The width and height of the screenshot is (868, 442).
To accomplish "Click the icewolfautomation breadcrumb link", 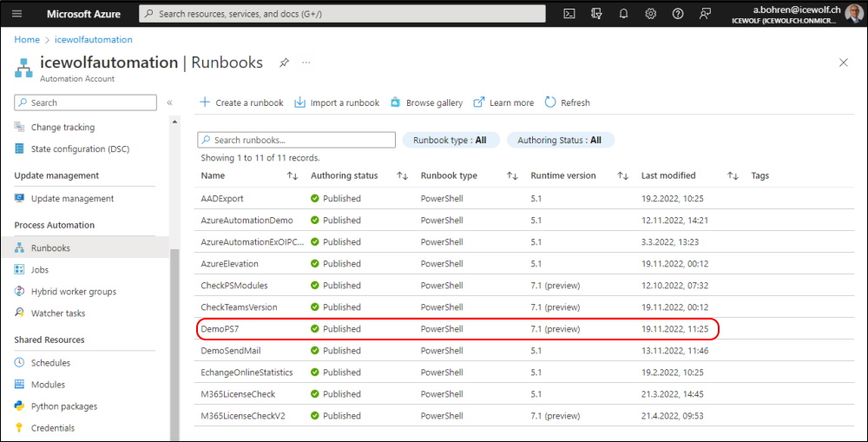I will 94,40.
